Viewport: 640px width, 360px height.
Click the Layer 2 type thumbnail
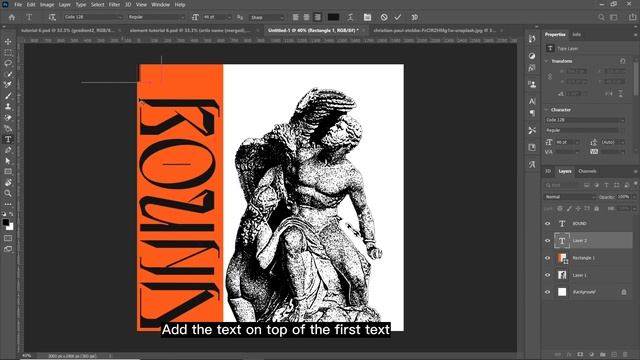click(562, 241)
